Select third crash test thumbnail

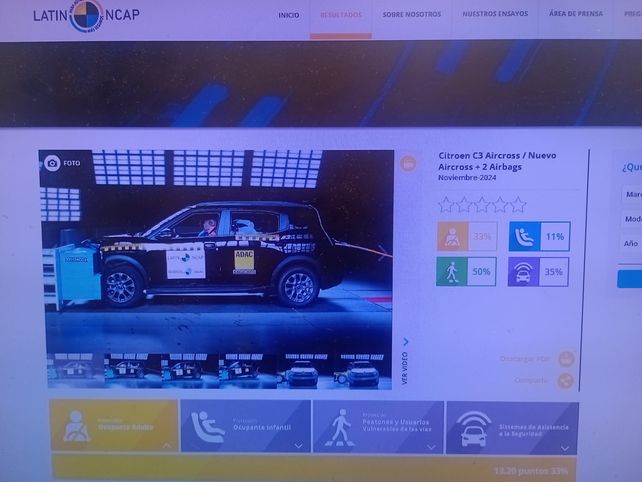[x=190, y=371]
